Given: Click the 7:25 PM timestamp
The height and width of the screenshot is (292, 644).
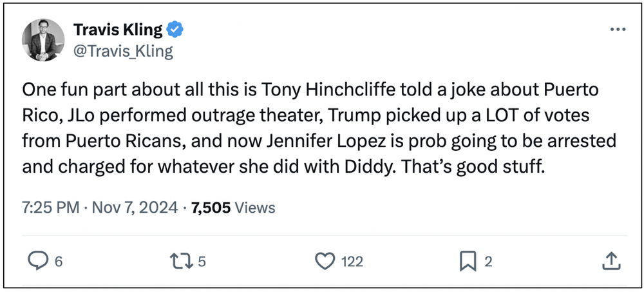Looking at the screenshot, I should [x=50, y=208].
